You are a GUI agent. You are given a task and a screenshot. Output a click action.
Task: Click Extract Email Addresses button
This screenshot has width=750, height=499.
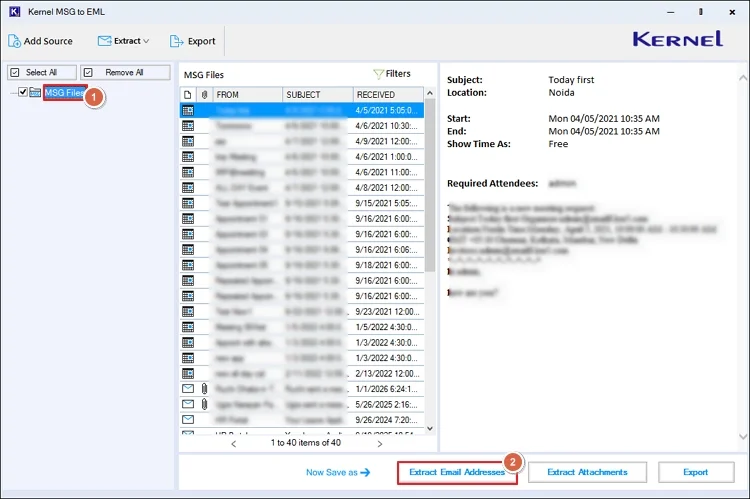(457, 472)
